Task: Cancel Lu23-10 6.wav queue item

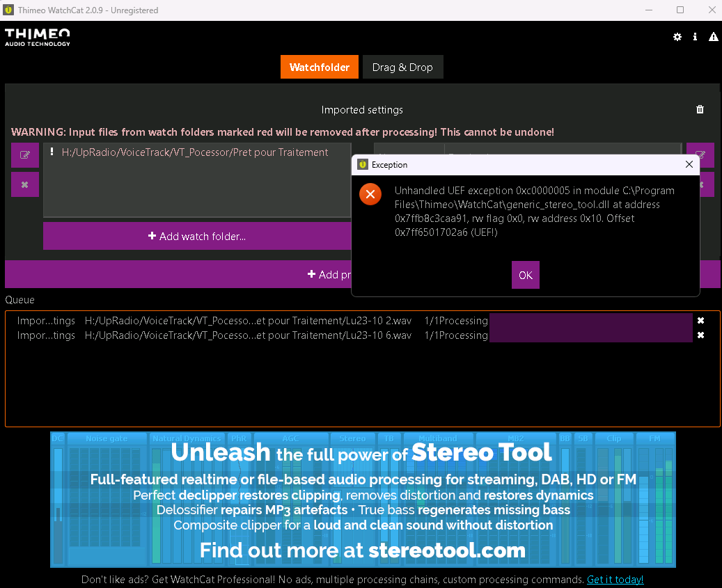Action: tap(700, 335)
